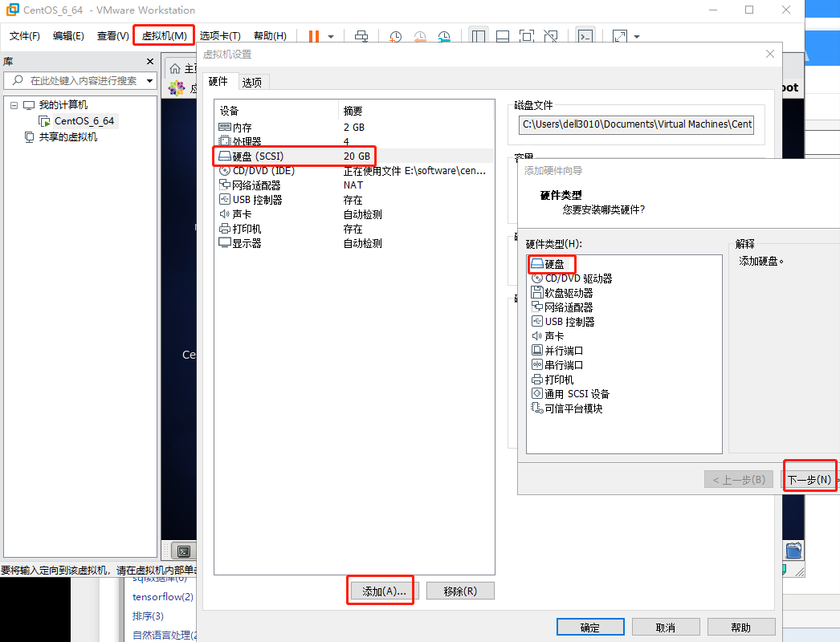Choose 网络适配器 in the wizard list

click(562, 307)
